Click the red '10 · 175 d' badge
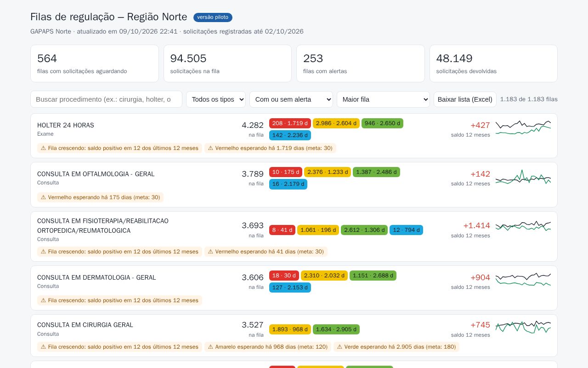Image resolution: width=588 pixels, height=368 pixels. [286, 172]
